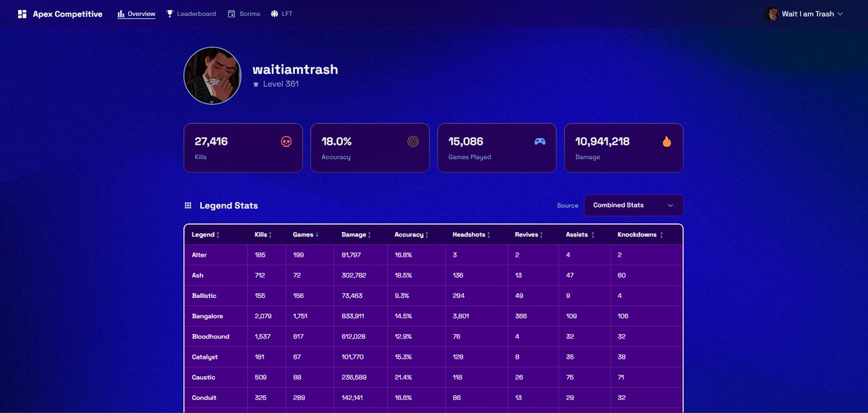The image size is (868, 413).
Task: Click the small avatar in top navigation
Action: click(x=772, y=14)
